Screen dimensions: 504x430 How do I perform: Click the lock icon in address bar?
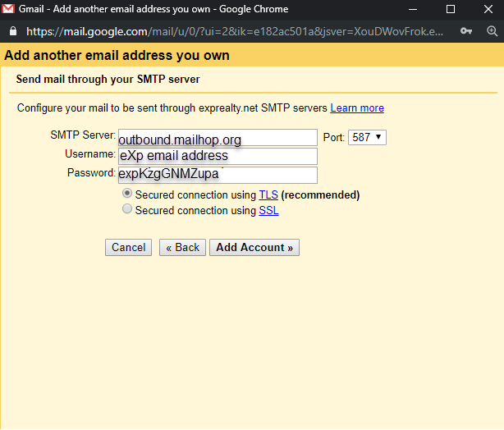[x=13, y=31]
